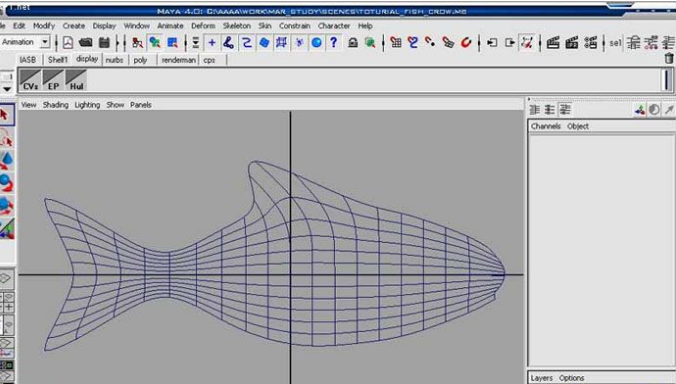This screenshot has height=384, width=676.
Task: Click the make live magnet icon
Action: click(x=466, y=42)
